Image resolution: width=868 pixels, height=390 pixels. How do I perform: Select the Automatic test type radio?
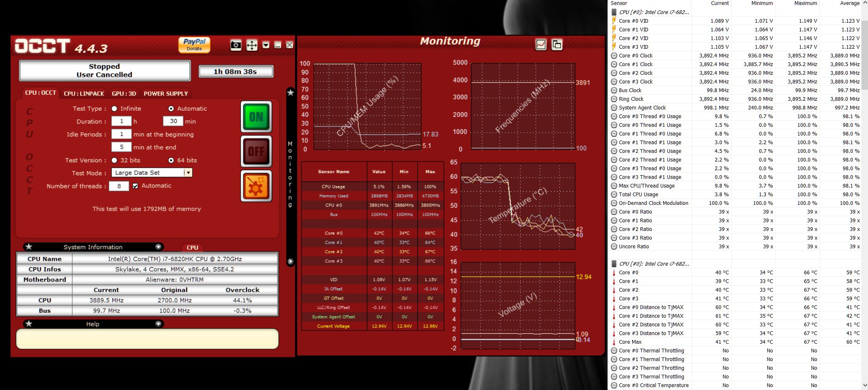[x=171, y=109]
